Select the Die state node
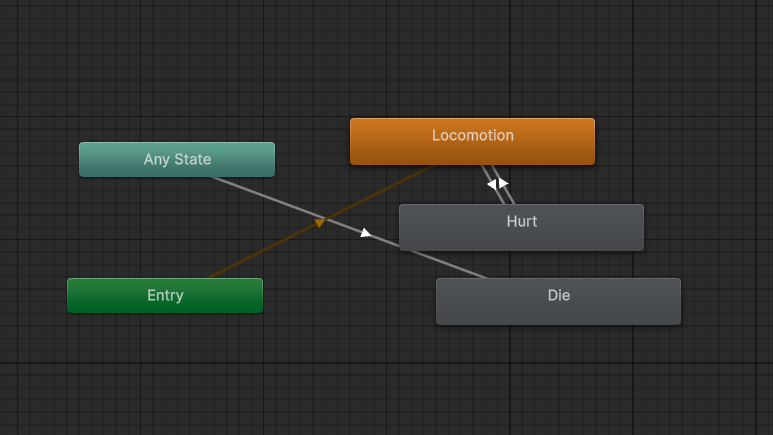Screen dimensions: 773x435 (x=558, y=301)
